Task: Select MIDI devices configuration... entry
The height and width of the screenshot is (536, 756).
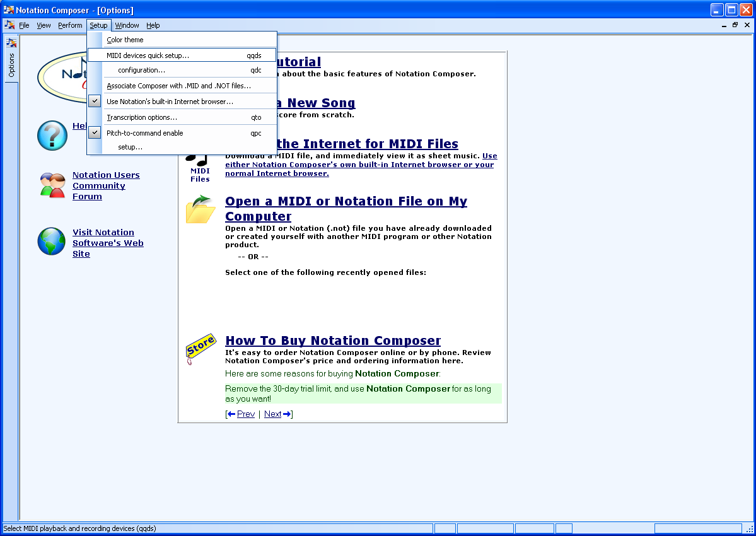Action: point(182,71)
